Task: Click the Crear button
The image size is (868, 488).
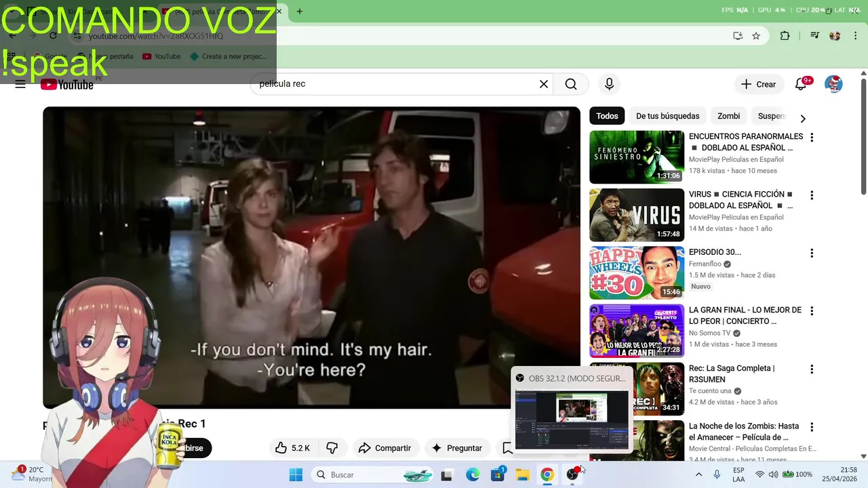Action: [x=758, y=84]
